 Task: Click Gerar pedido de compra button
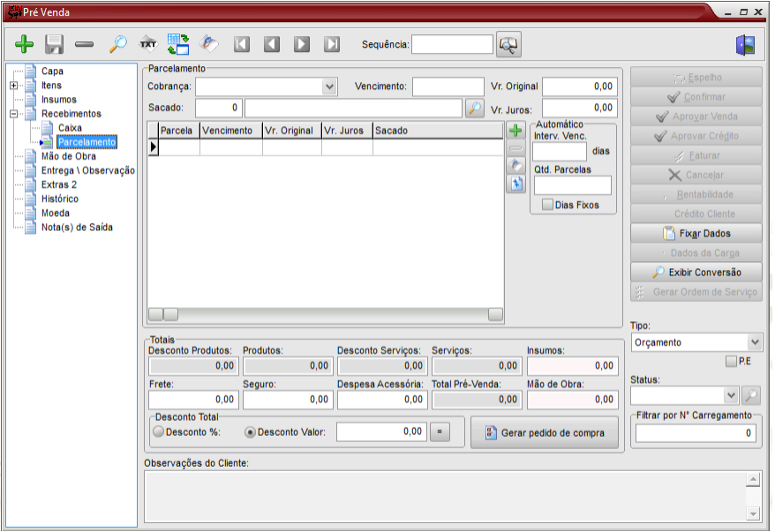pyautogui.click(x=545, y=433)
